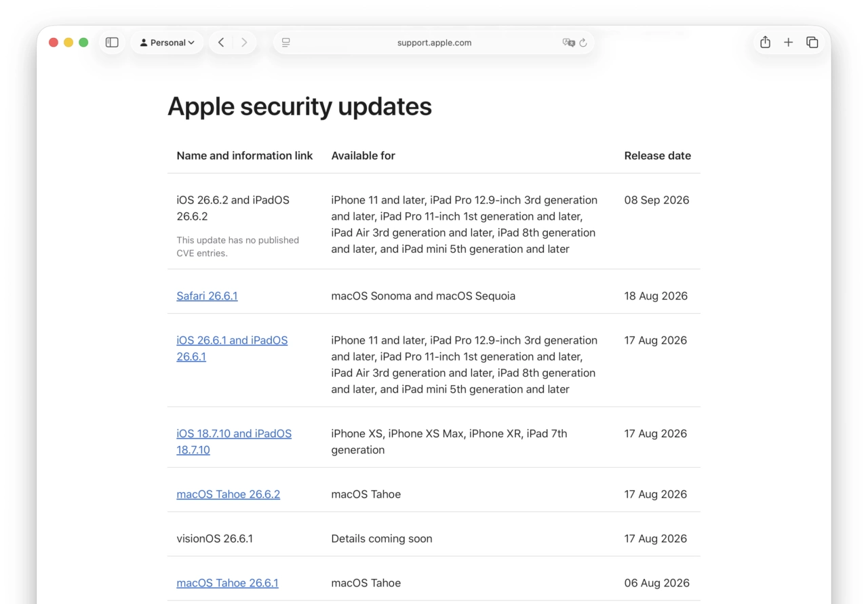Click release date in iOS 18.7.10 row
868x604 pixels.
(655, 433)
